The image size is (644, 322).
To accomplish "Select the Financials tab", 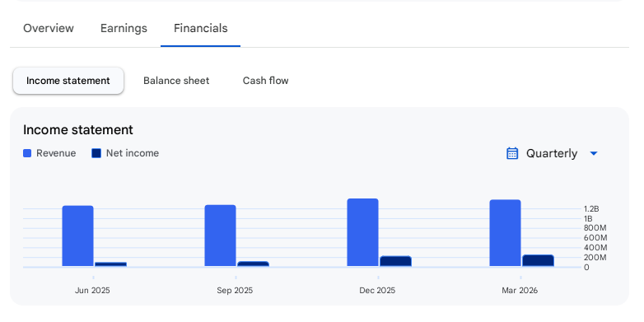I will 200,28.
